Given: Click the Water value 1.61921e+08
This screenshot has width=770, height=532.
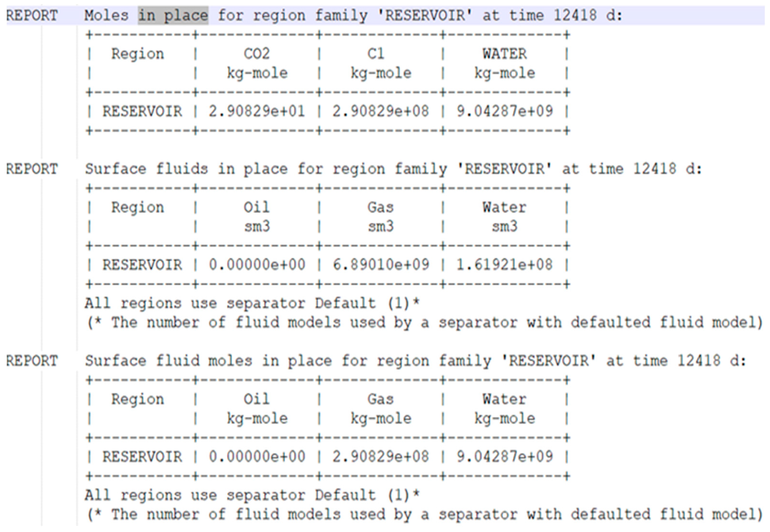Looking at the screenshot, I should [504, 265].
